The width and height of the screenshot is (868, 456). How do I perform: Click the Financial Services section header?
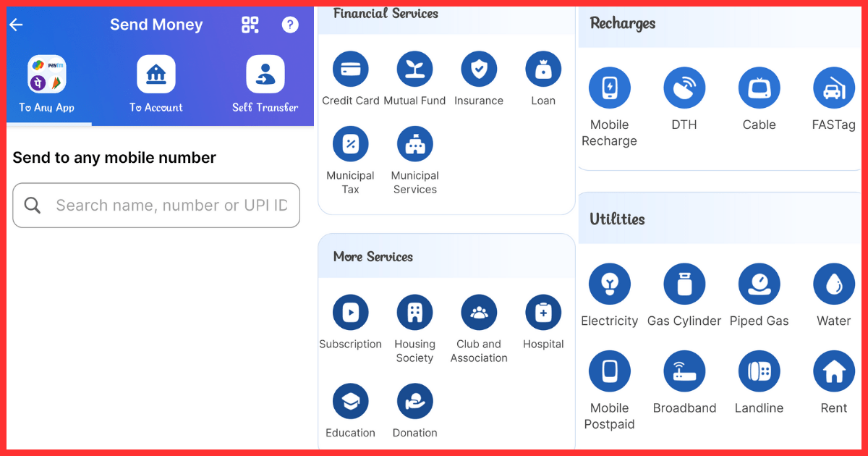coord(386,13)
